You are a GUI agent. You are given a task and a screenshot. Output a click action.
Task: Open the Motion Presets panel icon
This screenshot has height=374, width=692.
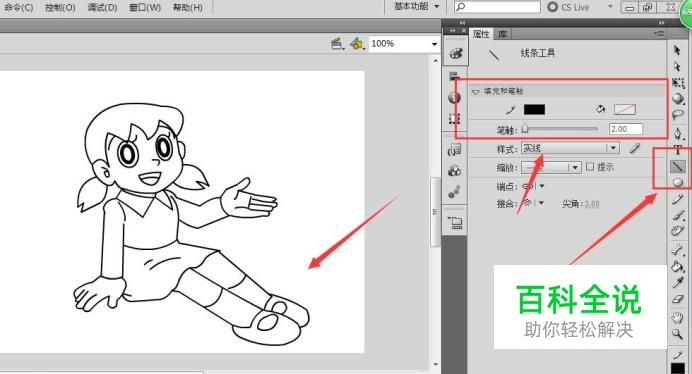(455, 192)
